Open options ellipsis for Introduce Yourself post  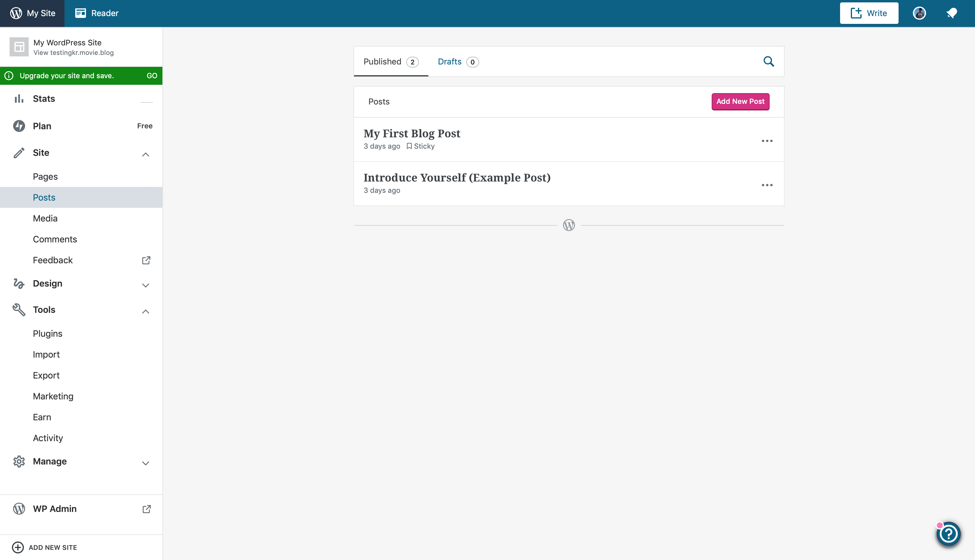click(x=767, y=185)
